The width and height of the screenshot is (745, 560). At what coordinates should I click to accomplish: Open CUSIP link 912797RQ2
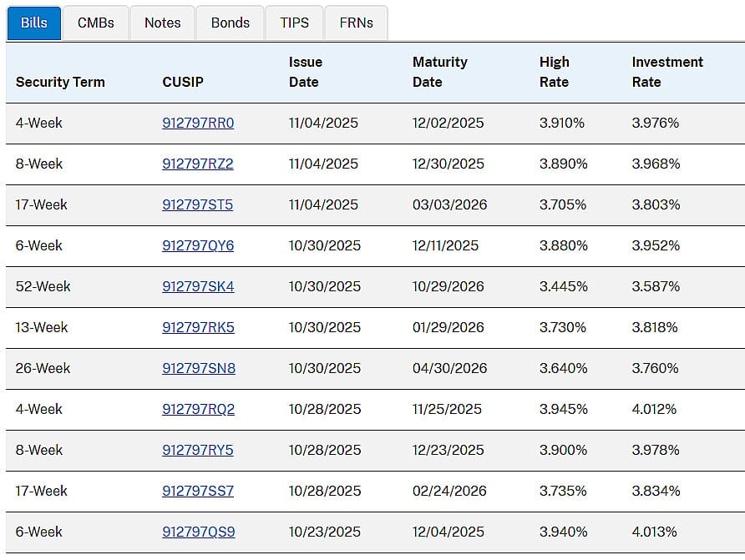pyautogui.click(x=198, y=409)
